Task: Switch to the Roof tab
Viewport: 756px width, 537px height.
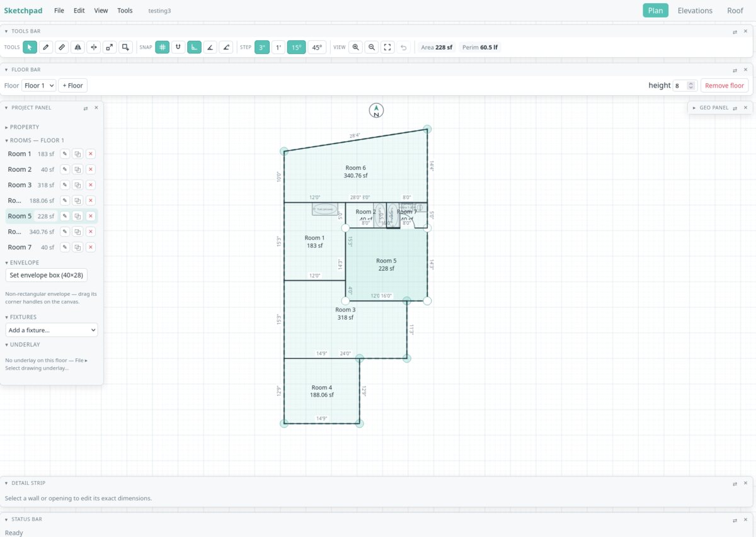Action: coord(735,11)
